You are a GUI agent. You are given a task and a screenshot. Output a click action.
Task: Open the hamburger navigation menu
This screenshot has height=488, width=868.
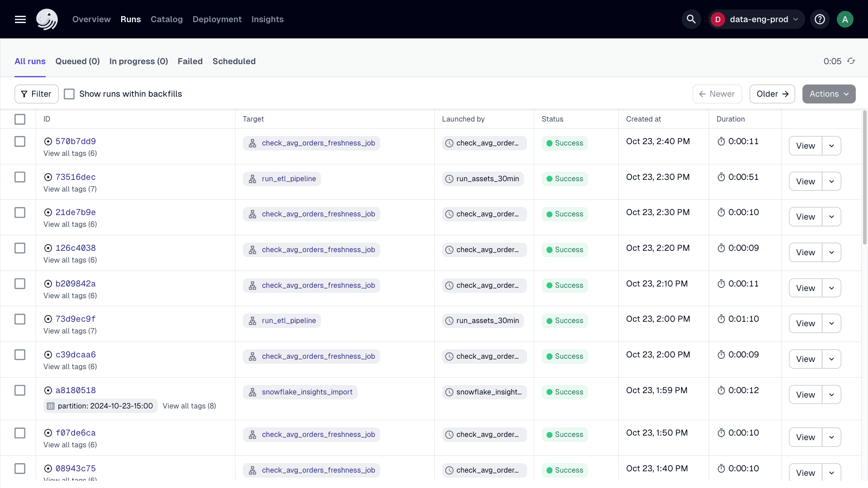click(x=20, y=19)
